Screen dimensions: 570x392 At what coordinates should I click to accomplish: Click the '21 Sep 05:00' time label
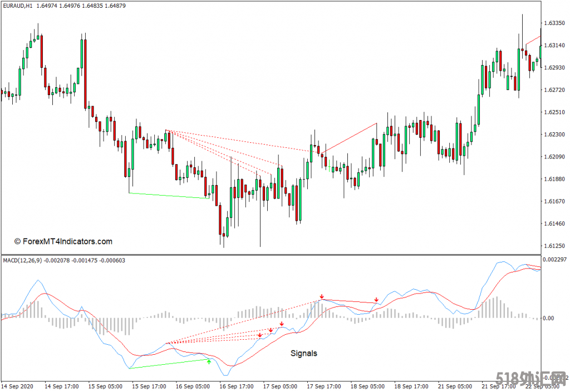point(455,386)
